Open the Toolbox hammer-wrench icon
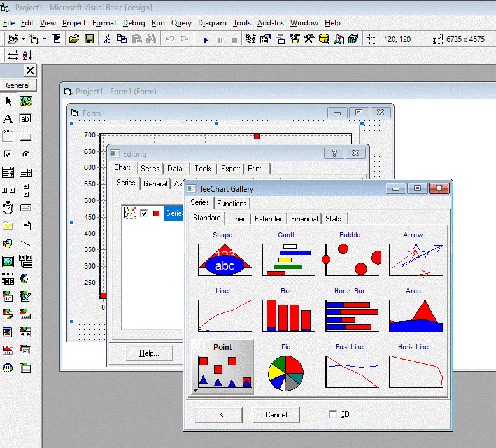The image size is (496, 448). pos(309,39)
